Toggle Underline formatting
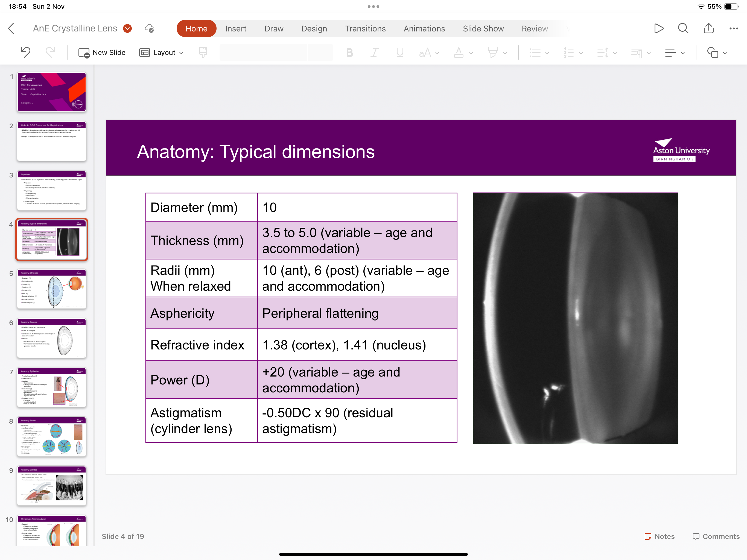The height and width of the screenshot is (560, 747). click(x=399, y=53)
